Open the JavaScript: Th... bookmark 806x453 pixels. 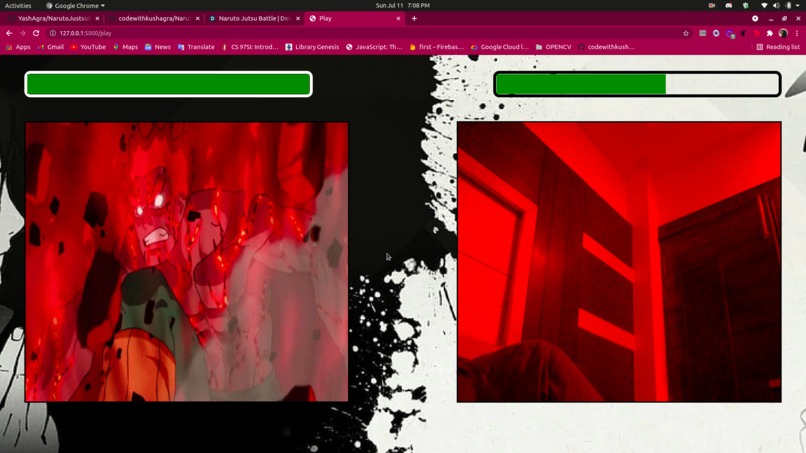(374, 47)
